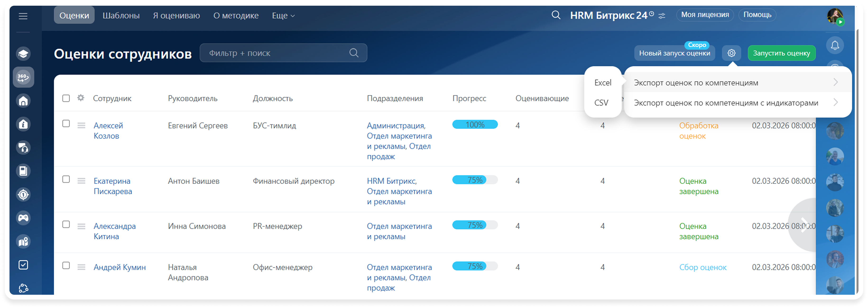Viewport: 868px width, 308px height.
Task: Open the 360 assessment sidebar icon
Action: (23, 77)
